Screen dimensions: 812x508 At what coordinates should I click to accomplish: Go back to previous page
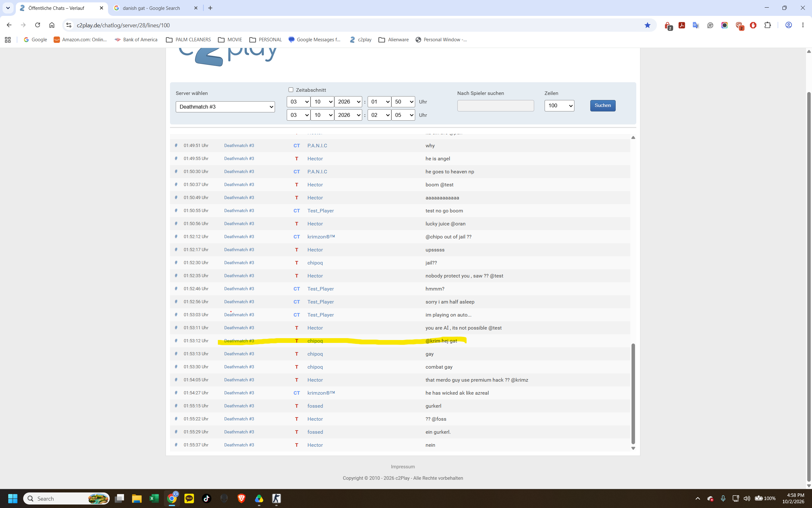coord(9,25)
